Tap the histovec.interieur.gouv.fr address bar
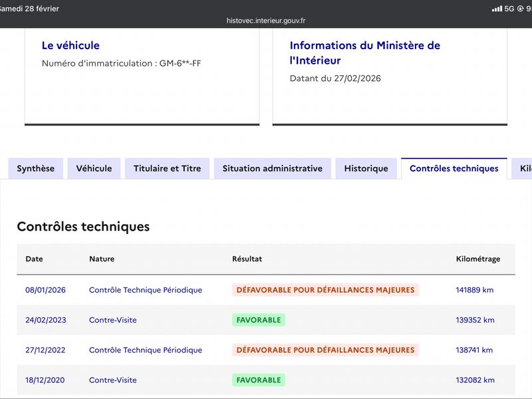The image size is (532, 399). coord(266,21)
